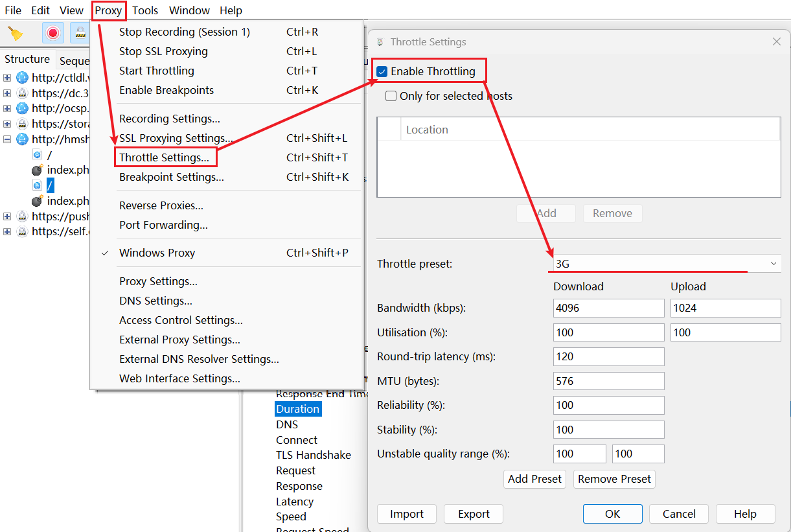Expand the https://self tree node

click(7, 231)
